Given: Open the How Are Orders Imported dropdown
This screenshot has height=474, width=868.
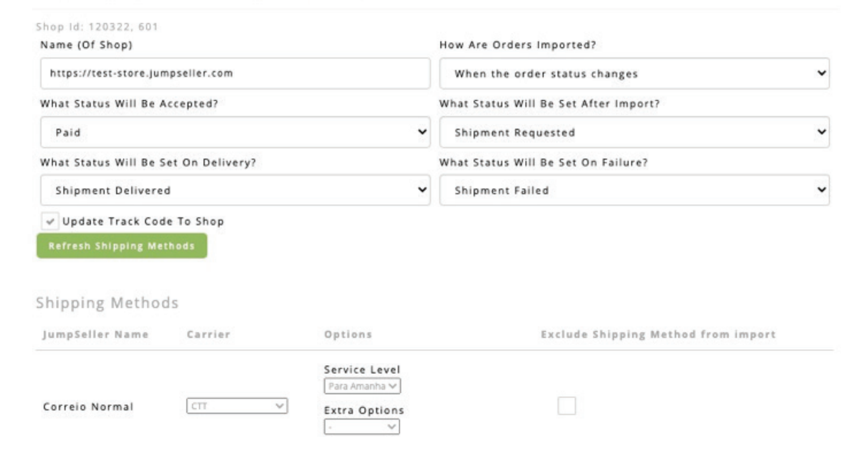Looking at the screenshot, I should pos(634,73).
